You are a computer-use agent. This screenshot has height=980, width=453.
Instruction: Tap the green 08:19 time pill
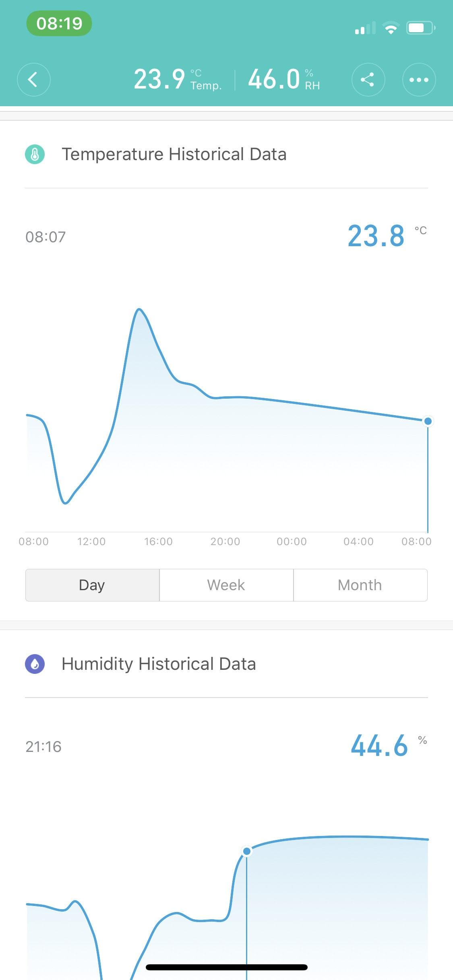[59, 23]
